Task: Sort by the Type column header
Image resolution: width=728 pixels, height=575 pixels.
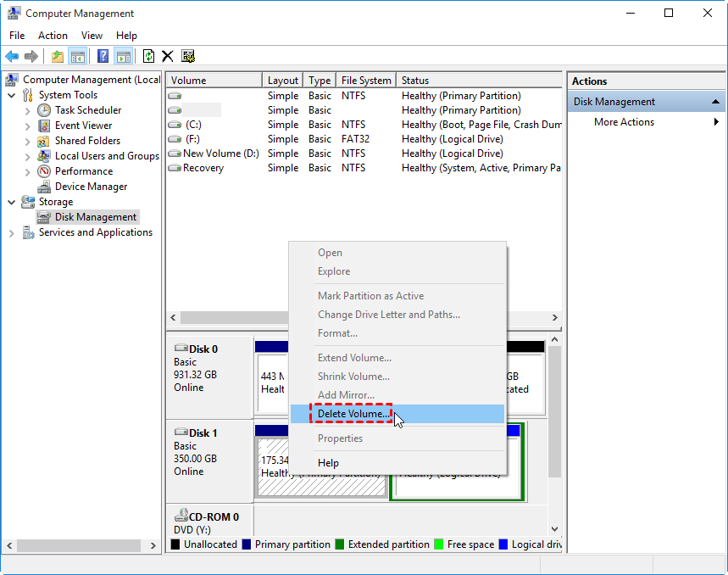Action: point(320,81)
